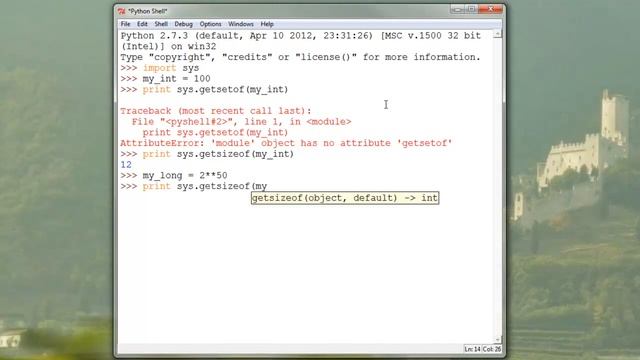Open the Options menu
640x360 pixels.
coord(210,24)
